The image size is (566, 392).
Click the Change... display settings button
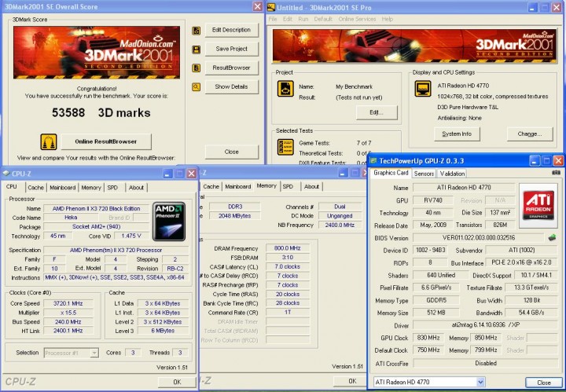(529, 134)
